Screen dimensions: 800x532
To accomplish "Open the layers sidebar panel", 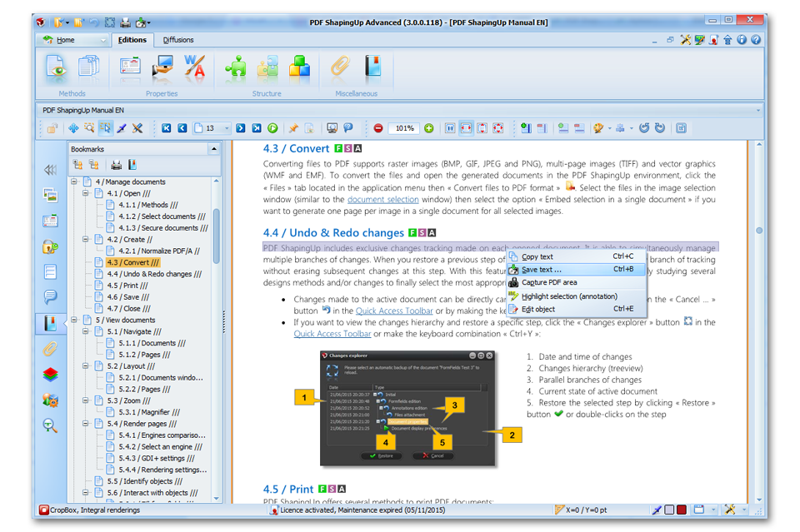I will click(50, 375).
